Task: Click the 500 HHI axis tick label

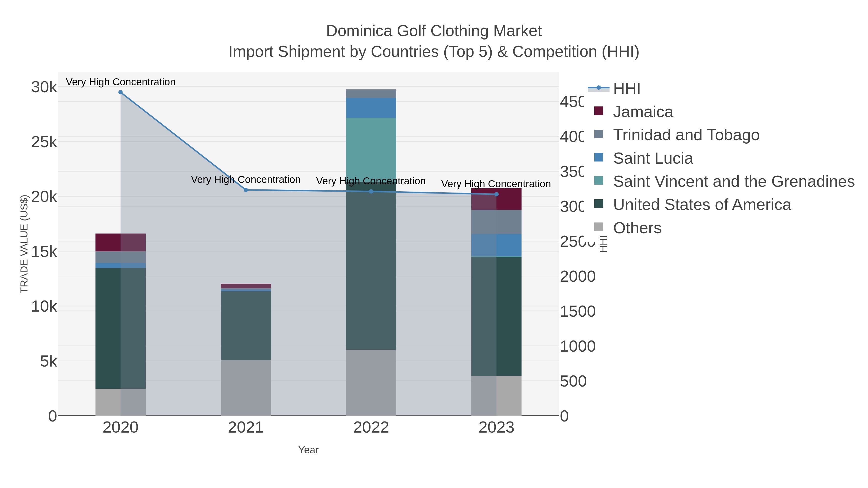Action: click(573, 381)
